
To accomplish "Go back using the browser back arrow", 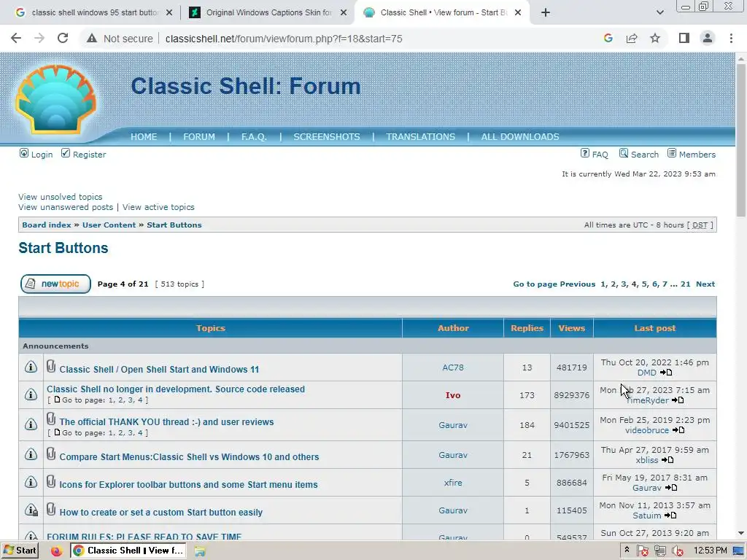I will point(16,38).
